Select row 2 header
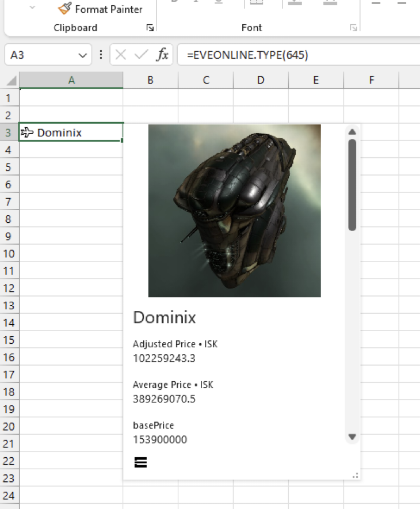 (x=9, y=115)
